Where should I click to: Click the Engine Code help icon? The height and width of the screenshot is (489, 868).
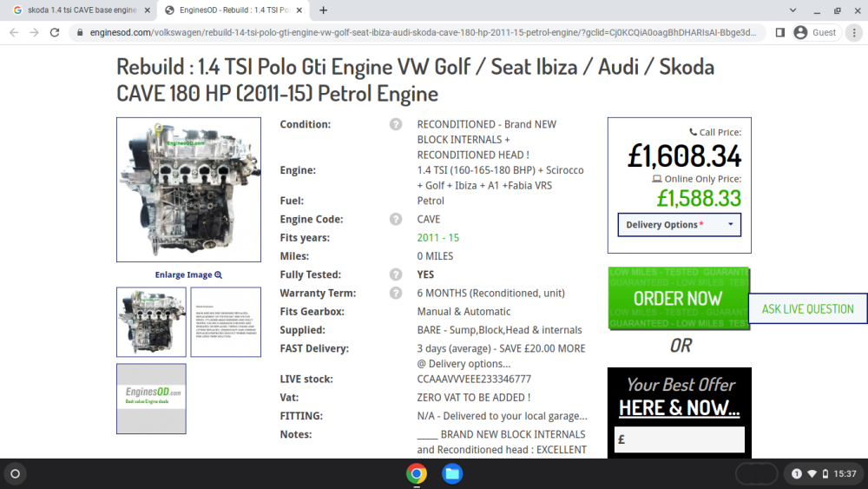(395, 219)
